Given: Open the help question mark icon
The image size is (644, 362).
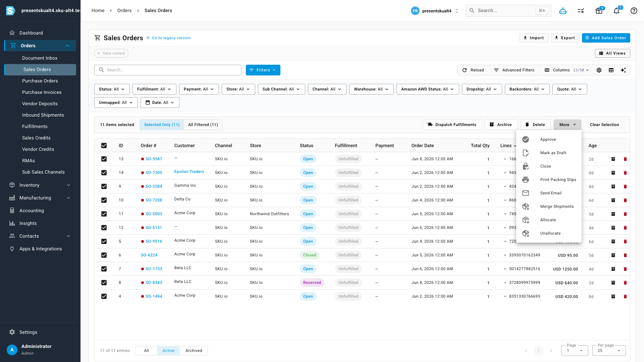Looking at the screenshot, I should pos(634,11).
